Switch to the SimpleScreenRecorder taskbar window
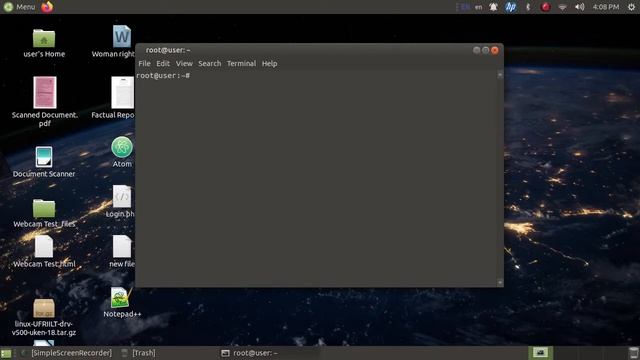Image resolution: width=640 pixels, height=360 pixels. [67, 353]
